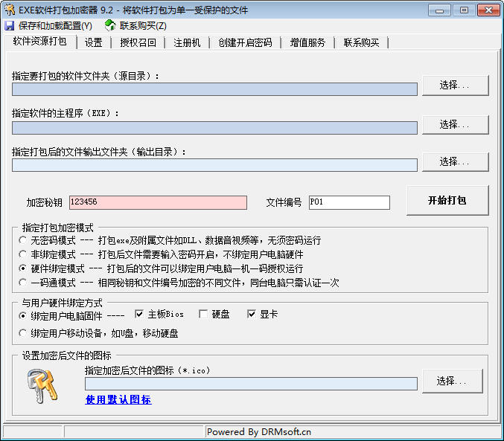This screenshot has width=504, height=441.
Task: Open the 增值服务 tab
Action: pos(307,42)
